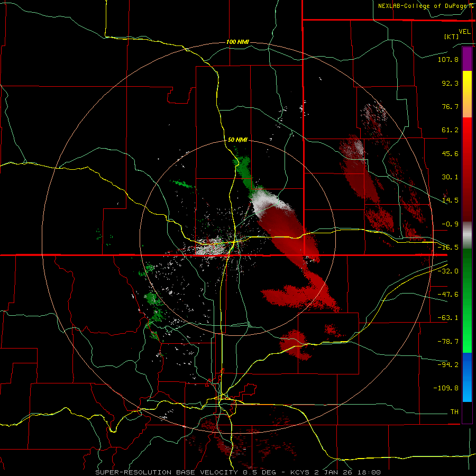
Task: Click the 61.2 velocity scale value
Action: [450, 130]
